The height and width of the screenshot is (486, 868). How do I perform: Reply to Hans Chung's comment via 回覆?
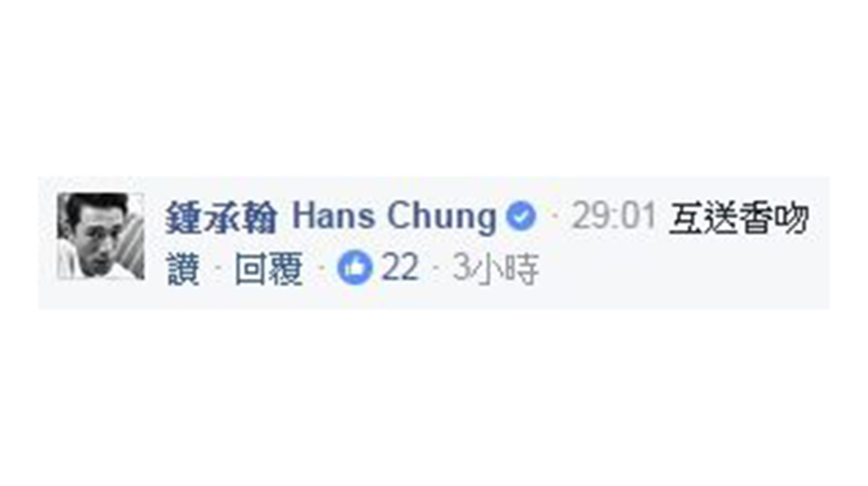point(269,269)
